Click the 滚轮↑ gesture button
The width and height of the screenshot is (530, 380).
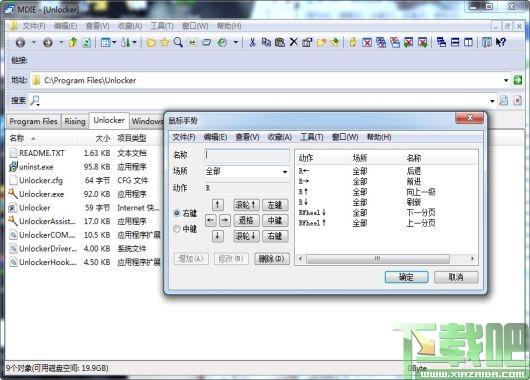[246, 205]
